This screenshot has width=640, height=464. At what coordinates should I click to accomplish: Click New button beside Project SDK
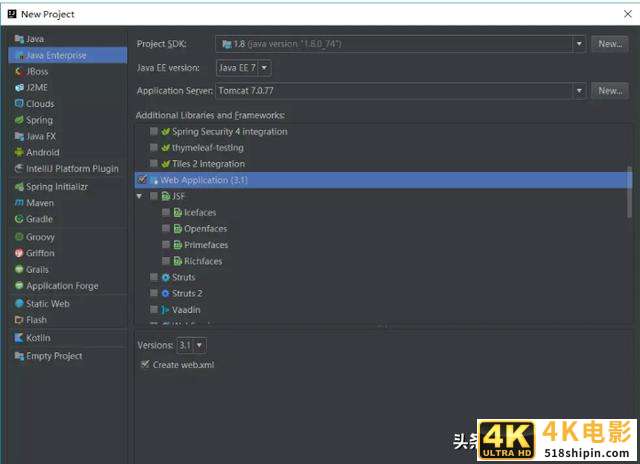tap(610, 44)
